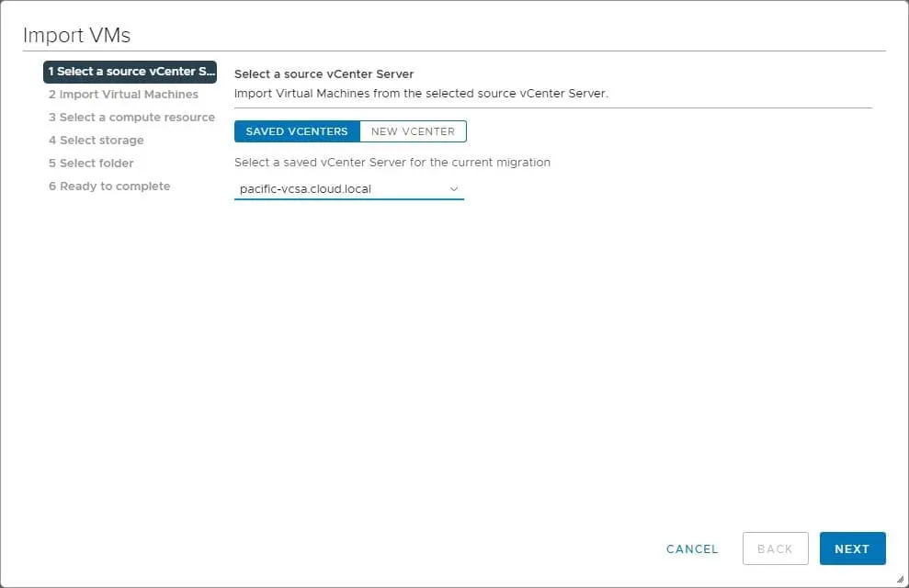Go to step 1 Select a source vCenter

(x=130, y=72)
